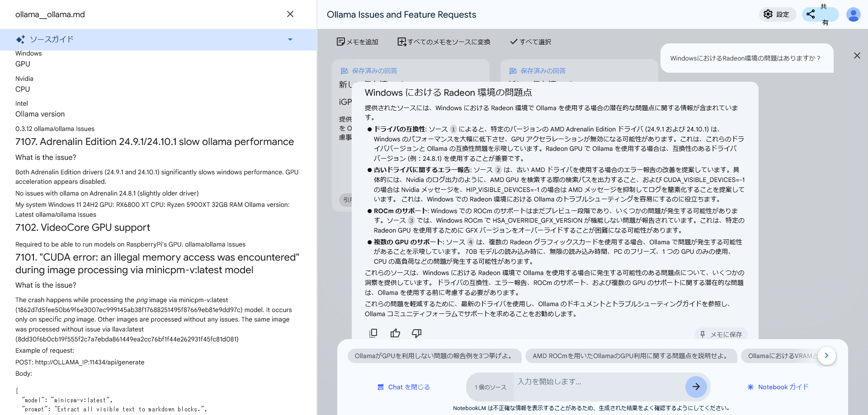Screen dimensions: 868x415
Task: Open the user account avatar
Action: (853, 14)
